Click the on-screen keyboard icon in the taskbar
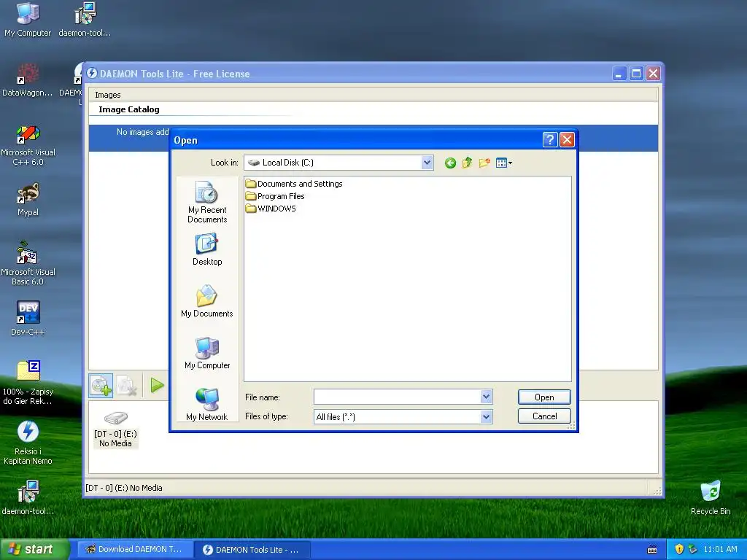The image size is (747, 560). [x=652, y=550]
